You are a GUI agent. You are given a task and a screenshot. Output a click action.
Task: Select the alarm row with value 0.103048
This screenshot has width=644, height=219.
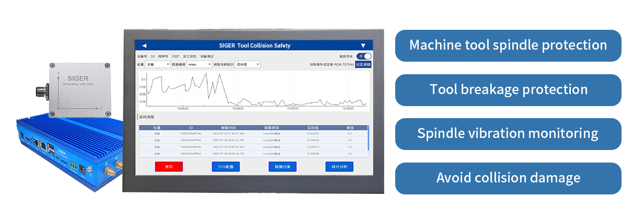(254, 154)
